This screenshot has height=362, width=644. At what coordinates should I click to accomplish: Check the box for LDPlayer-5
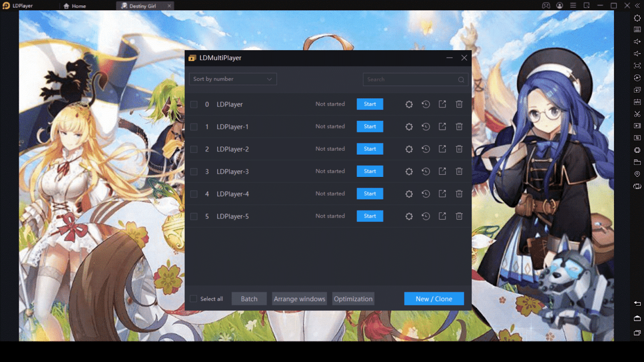194,216
